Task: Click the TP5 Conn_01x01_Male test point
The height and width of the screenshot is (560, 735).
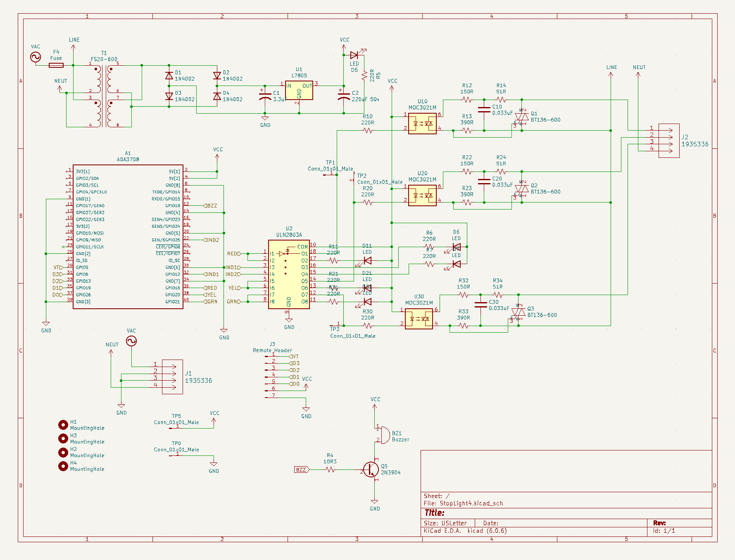Action: (176, 422)
